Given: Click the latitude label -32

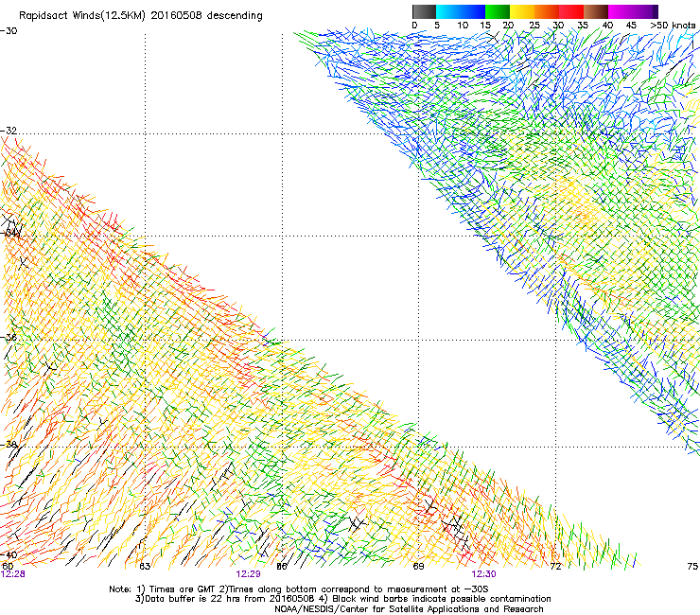Looking at the screenshot, I should pyautogui.click(x=9, y=131).
